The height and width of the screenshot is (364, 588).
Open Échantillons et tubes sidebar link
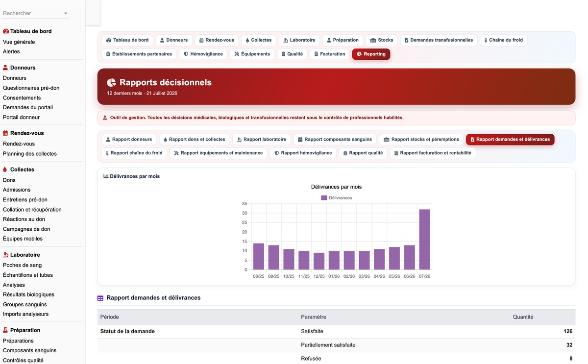pos(28,275)
